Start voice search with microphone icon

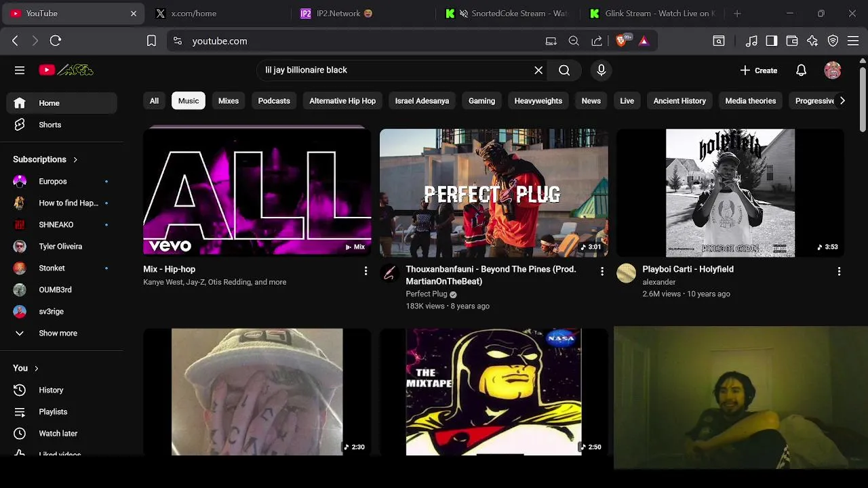pos(601,70)
